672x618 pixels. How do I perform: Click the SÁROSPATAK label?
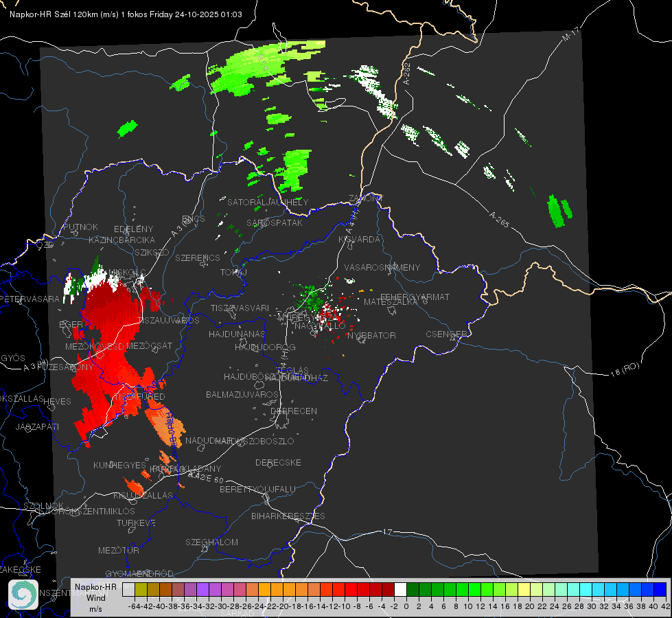coord(275,222)
